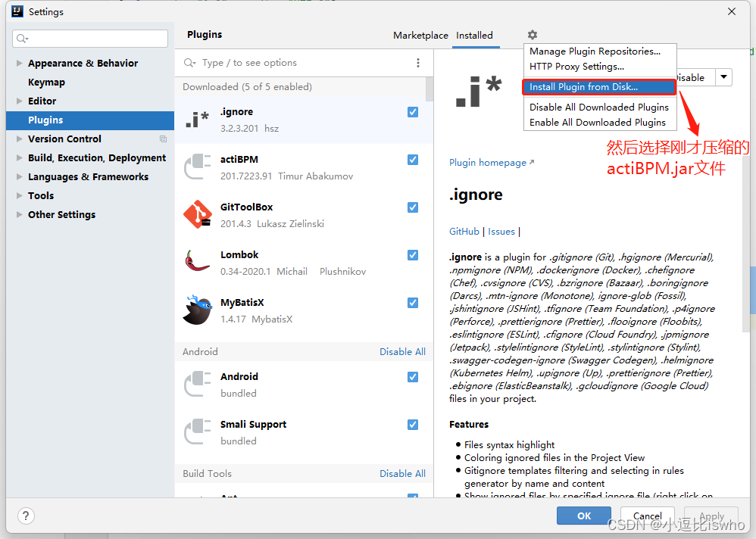Click the Android bundled plugin icon

point(197,384)
